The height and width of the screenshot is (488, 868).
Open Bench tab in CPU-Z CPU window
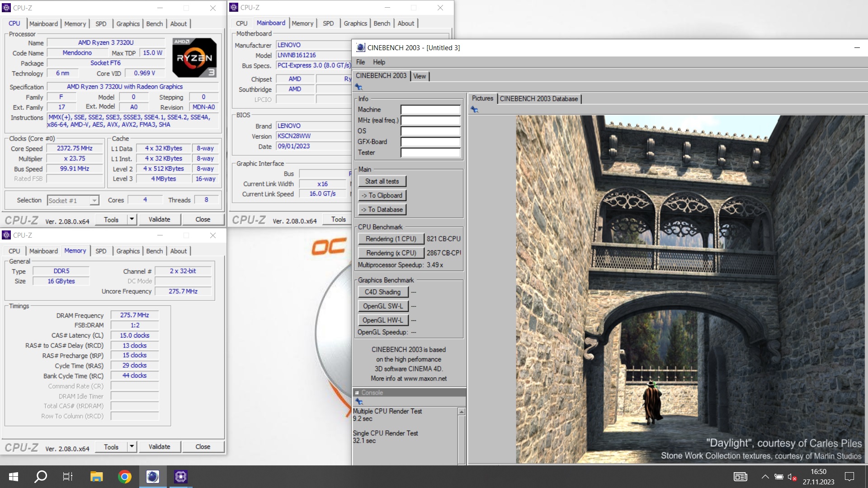pyautogui.click(x=154, y=23)
